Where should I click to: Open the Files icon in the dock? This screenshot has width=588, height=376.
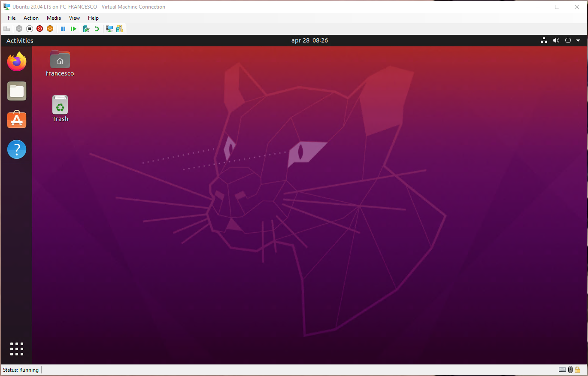coord(16,91)
